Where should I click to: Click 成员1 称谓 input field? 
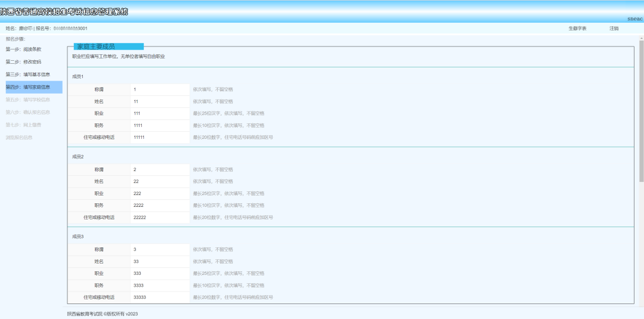[160, 89]
